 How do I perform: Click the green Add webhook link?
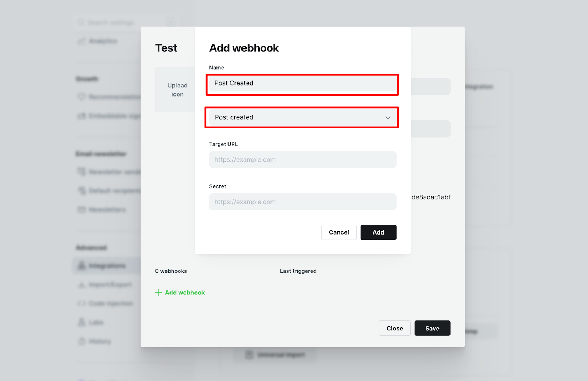coord(185,293)
